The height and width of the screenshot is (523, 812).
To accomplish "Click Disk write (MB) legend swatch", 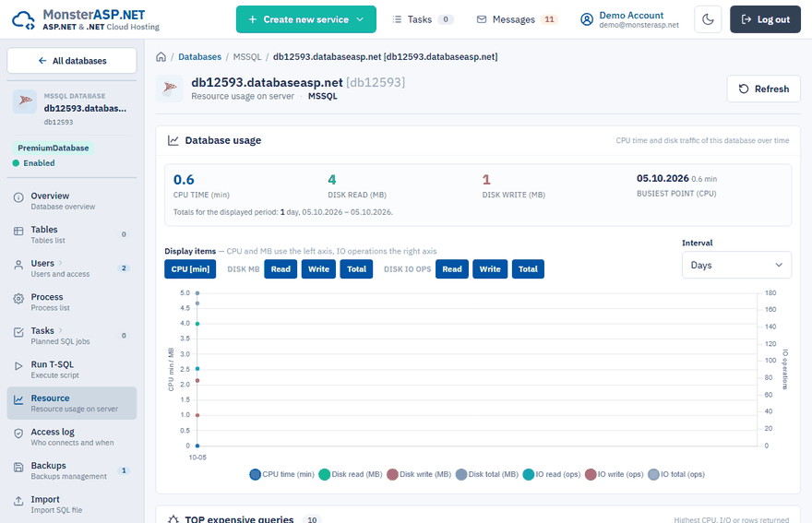I will (x=392, y=474).
